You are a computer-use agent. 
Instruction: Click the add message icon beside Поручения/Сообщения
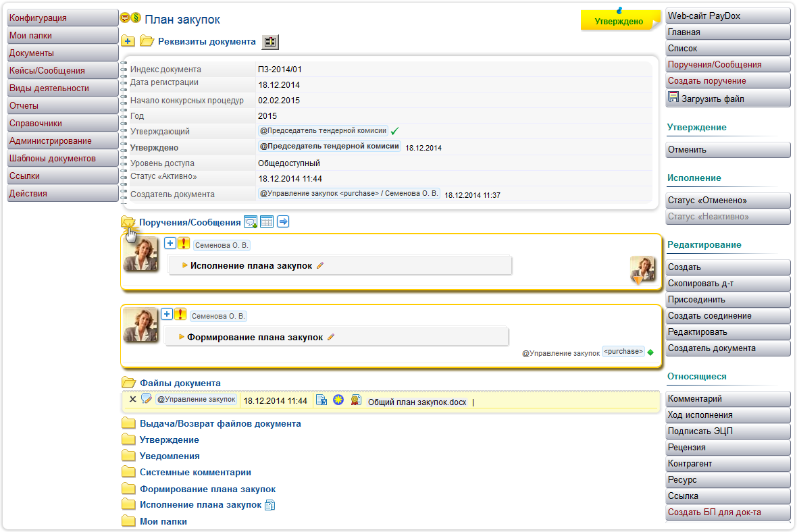click(251, 221)
